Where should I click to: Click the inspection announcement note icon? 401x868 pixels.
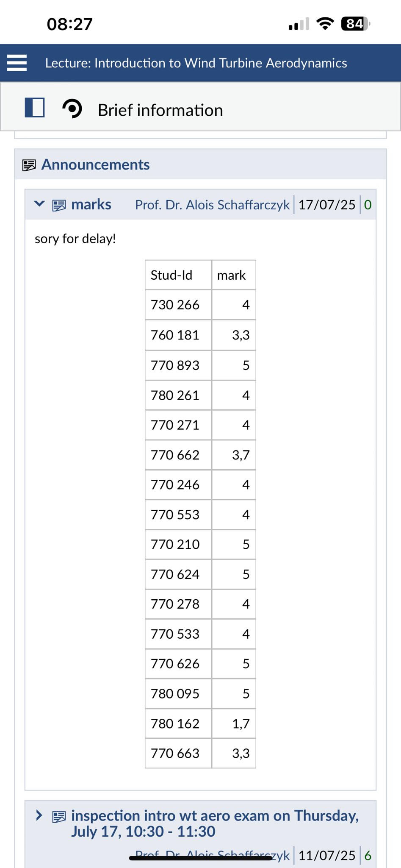(59, 817)
